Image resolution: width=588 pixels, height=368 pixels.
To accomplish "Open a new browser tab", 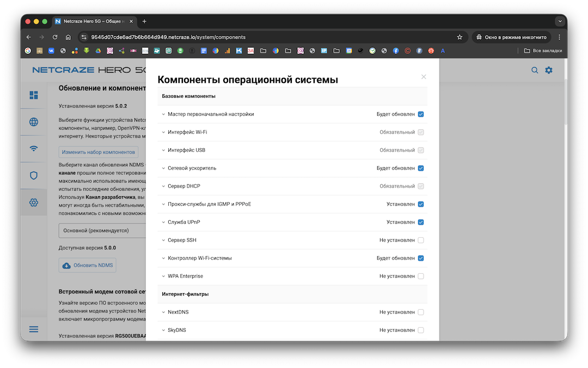I will pyautogui.click(x=144, y=21).
